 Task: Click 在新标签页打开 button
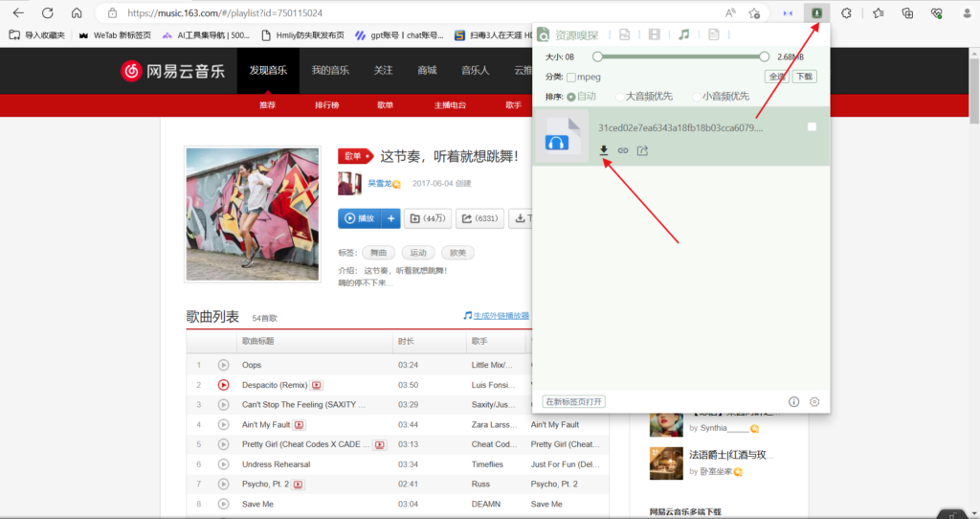tap(574, 401)
